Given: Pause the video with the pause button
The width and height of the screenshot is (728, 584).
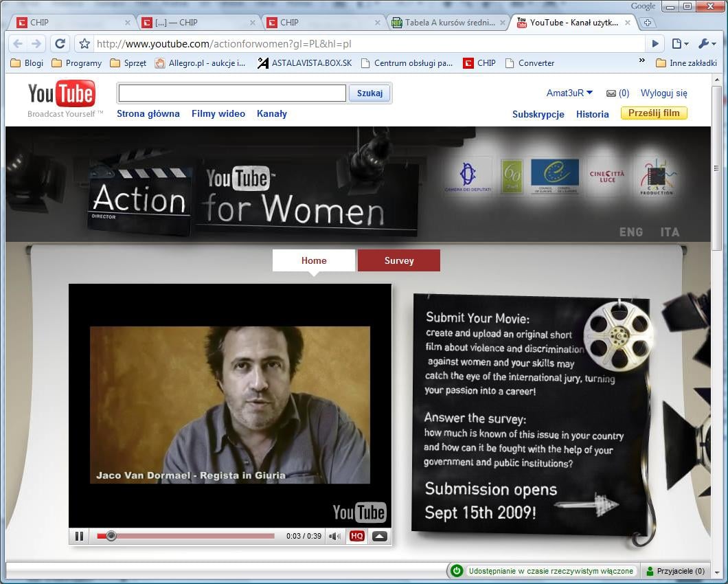Looking at the screenshot, I should [x=80, y=536].
